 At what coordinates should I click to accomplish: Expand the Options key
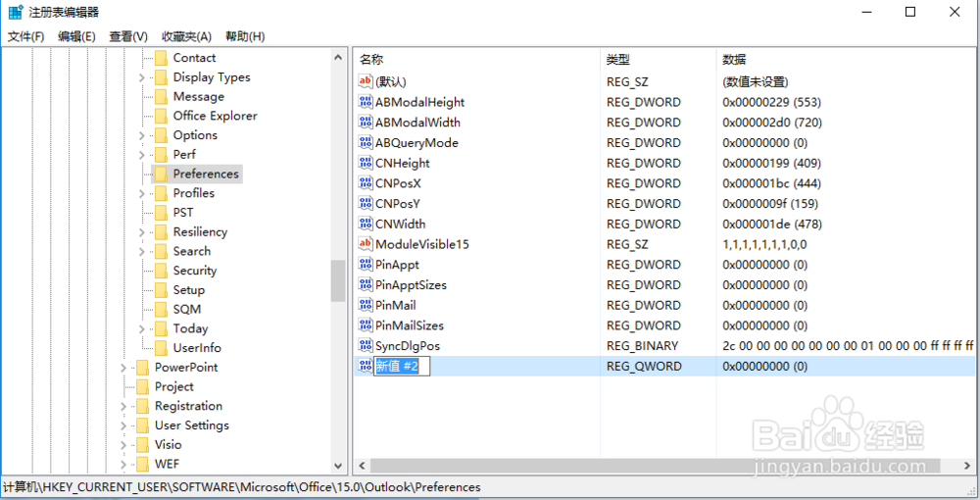click(x=141, y=135)
